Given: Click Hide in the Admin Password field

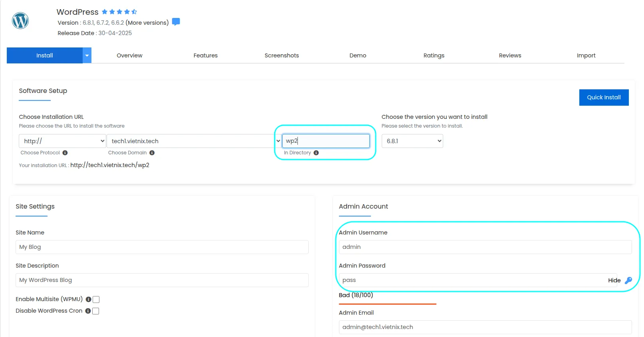Looking at the screenshot, I should 614,280.
